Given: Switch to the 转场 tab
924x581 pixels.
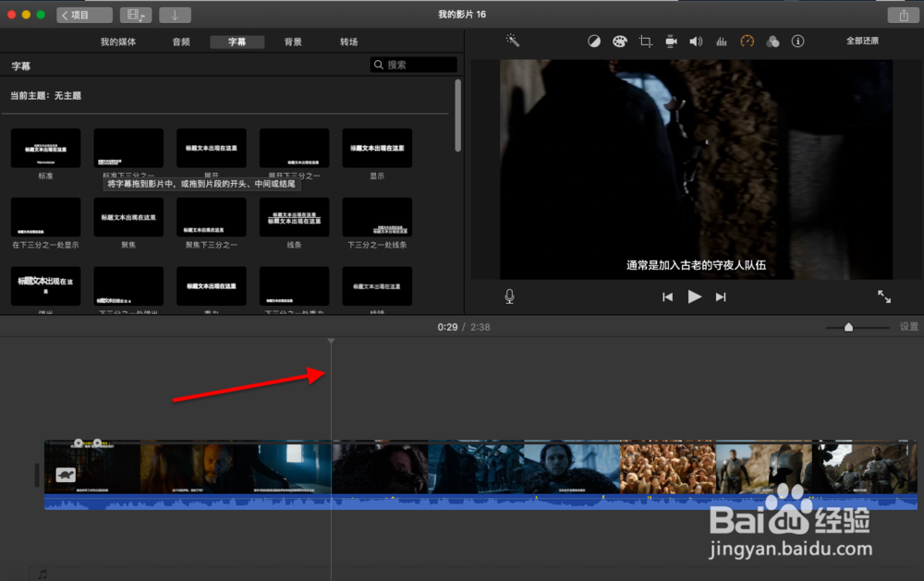Looking at the screenshot, I should click(349, 42).
